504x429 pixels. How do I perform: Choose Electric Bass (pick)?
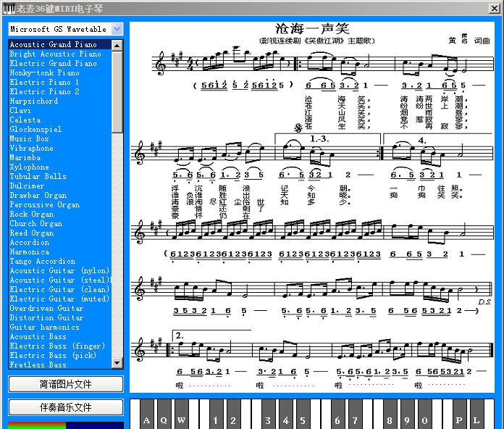pyautogui.click(x=60, y=356)
